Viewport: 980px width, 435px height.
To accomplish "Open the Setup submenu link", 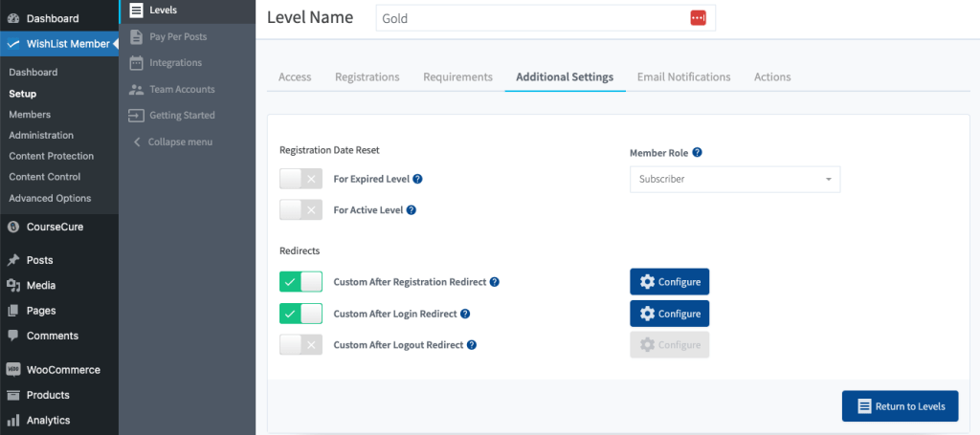I will [x=23, y=94].
